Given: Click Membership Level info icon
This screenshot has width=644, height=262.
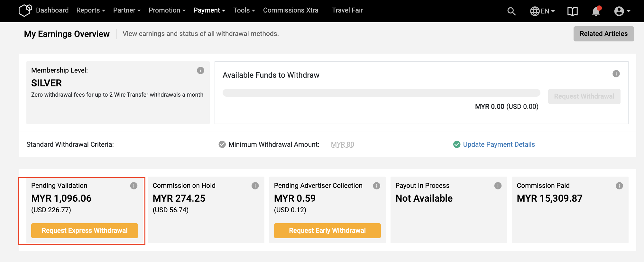Looking at the screenshot, I should pyautogui.click(x=200, y=70).
